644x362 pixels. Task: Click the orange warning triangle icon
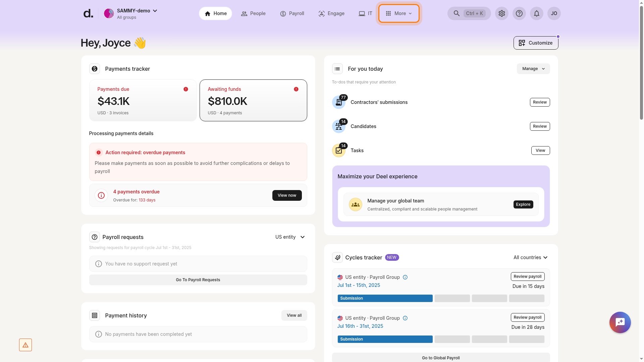(x=25, y=345)
